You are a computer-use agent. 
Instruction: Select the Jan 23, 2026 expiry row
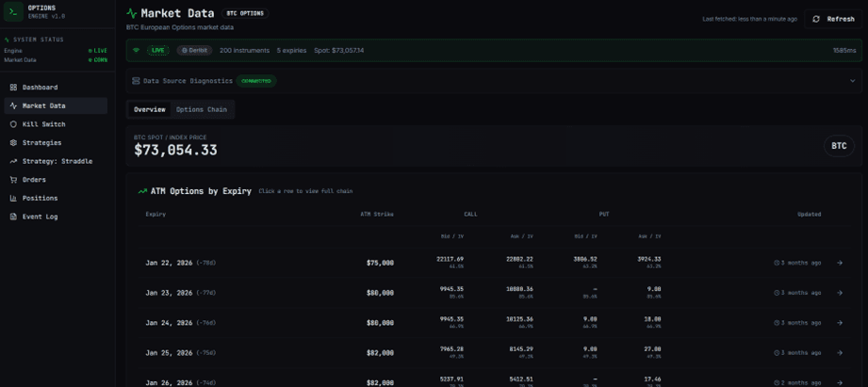[x=493, y=293]
